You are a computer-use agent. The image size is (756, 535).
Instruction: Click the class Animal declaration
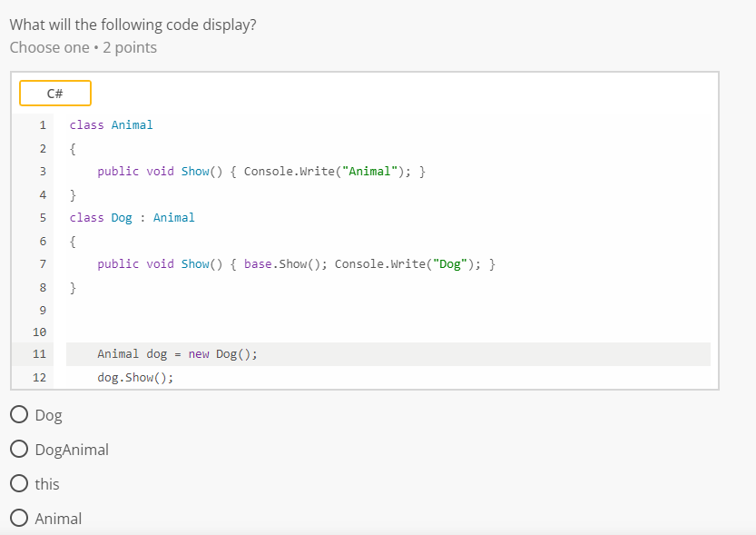(111, 124)
